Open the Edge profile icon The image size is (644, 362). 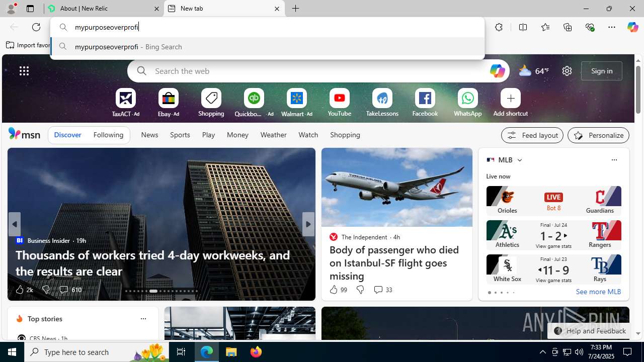(x=11, y=9)
